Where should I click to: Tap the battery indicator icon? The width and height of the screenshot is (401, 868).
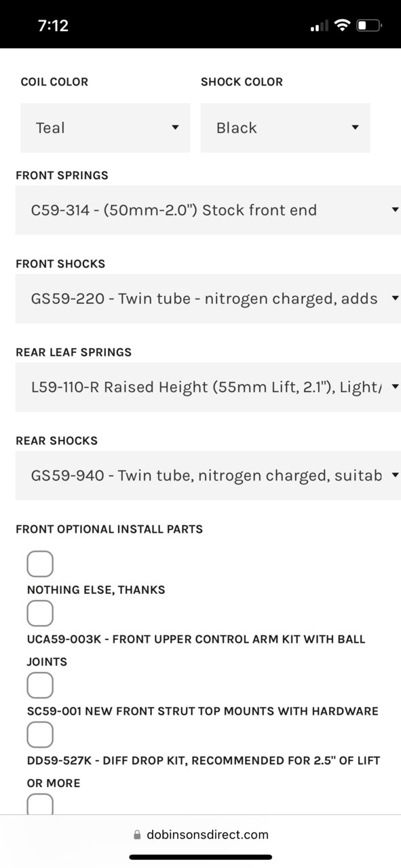369,26
